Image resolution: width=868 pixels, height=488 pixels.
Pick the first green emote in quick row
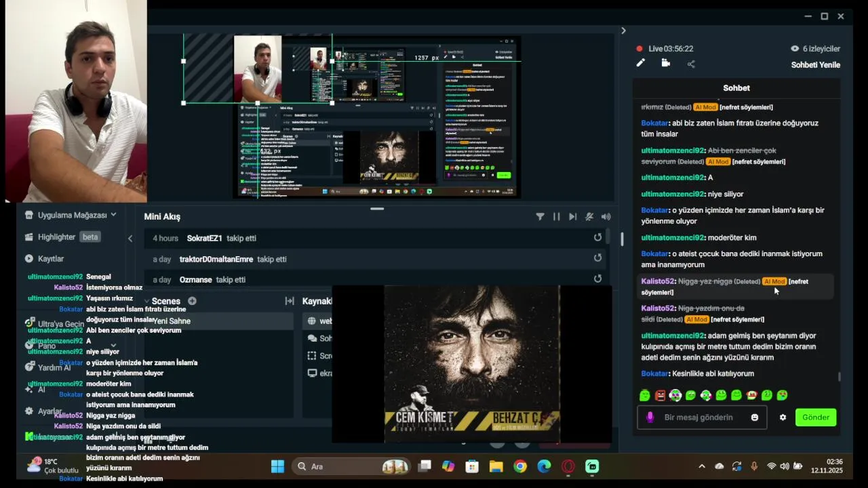pos(644,395)
